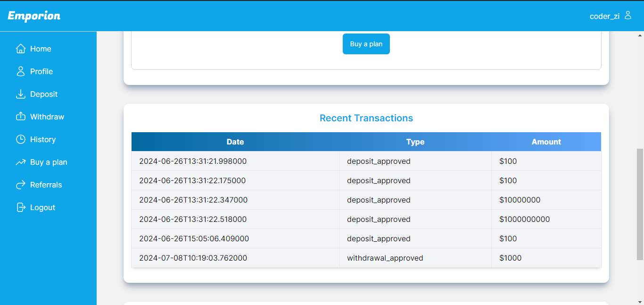Select Buy a plan in sidebar
644x305 pixels.
[49, 162]
